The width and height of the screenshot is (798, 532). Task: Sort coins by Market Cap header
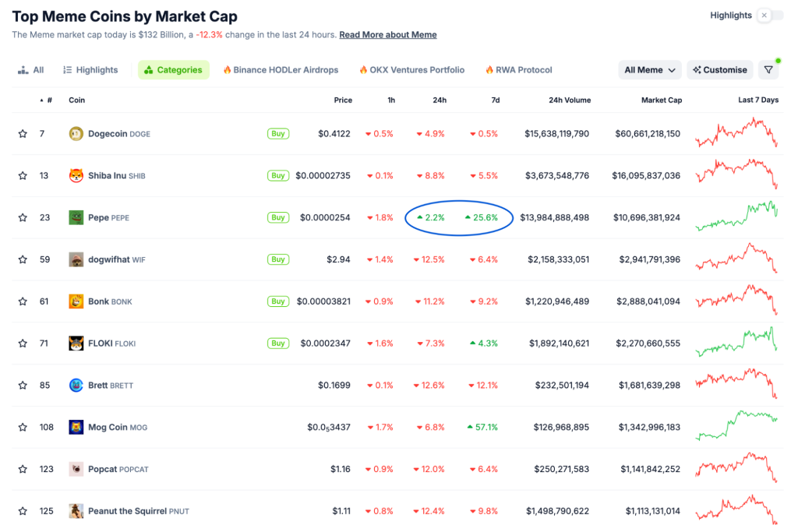pyautogui.click(x=662, y=100)
